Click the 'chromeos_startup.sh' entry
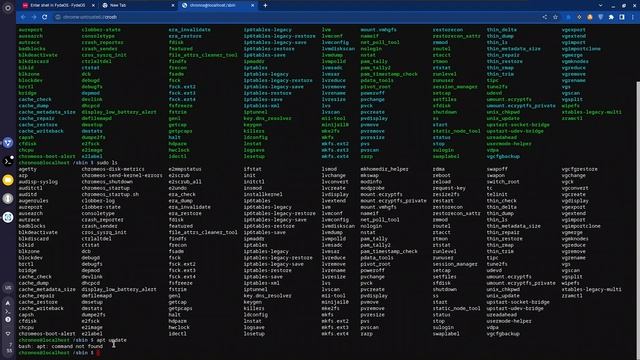The image size is (640, 360). pyautogui.click(x=110, y=194)
